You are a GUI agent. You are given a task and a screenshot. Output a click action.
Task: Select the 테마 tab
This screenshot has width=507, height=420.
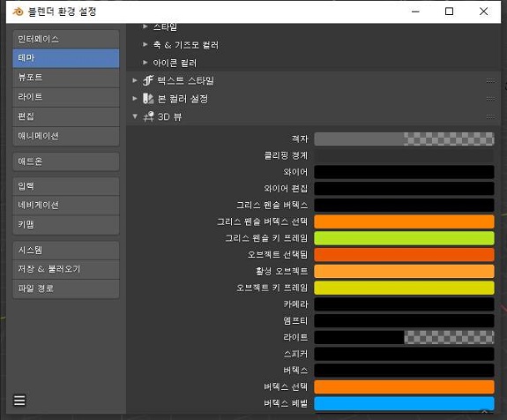[66, 58]
